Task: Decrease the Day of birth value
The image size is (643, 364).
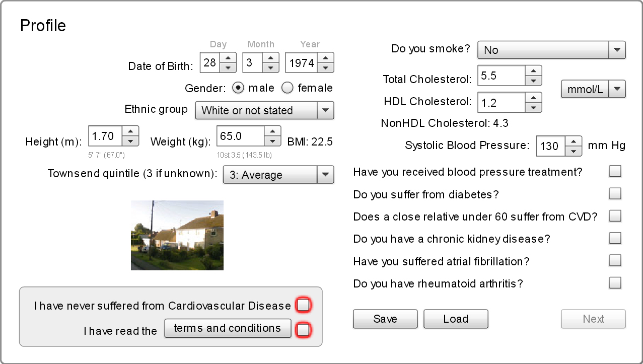Action: (228, 67)
